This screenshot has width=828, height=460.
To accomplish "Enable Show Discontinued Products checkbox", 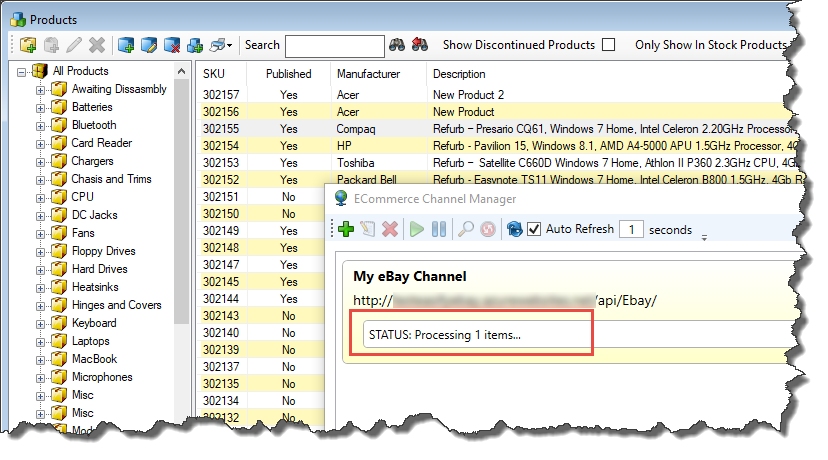I will 608,45.
